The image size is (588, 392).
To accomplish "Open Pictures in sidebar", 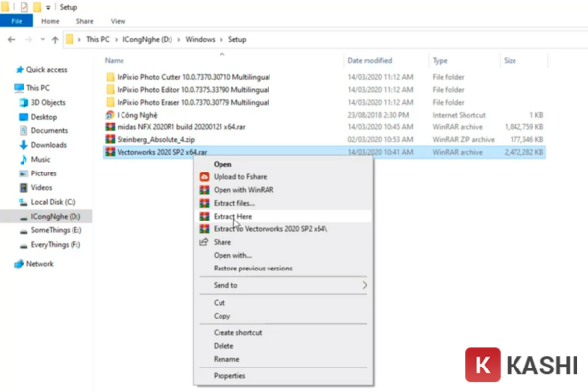I will pyautogui.click(x=43, y=173).
